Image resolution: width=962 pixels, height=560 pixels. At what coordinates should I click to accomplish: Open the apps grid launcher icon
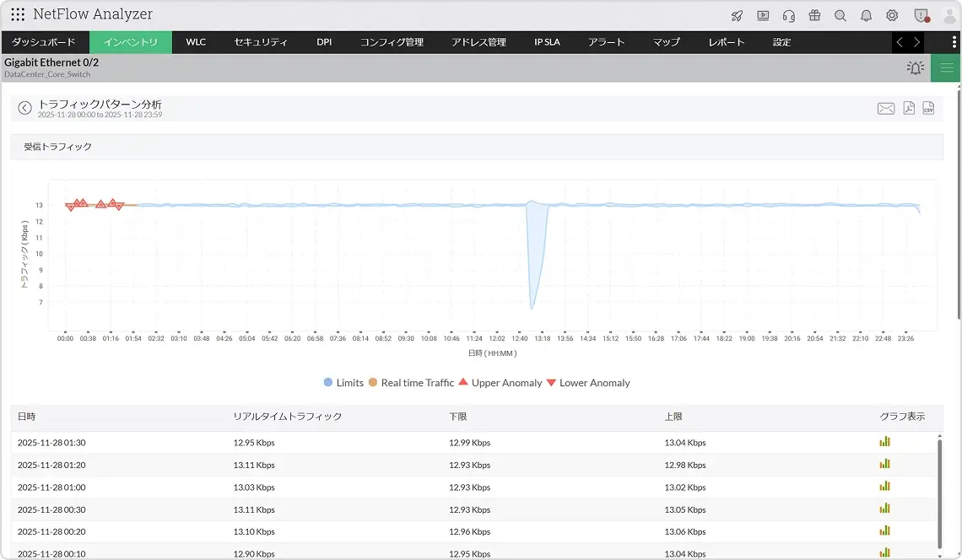(18, 14)
